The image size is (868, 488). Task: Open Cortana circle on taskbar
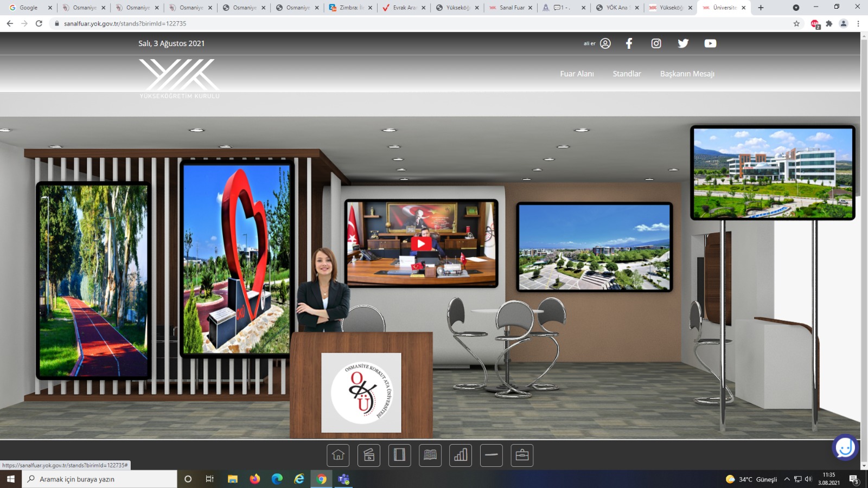click(x=188, y=479)
